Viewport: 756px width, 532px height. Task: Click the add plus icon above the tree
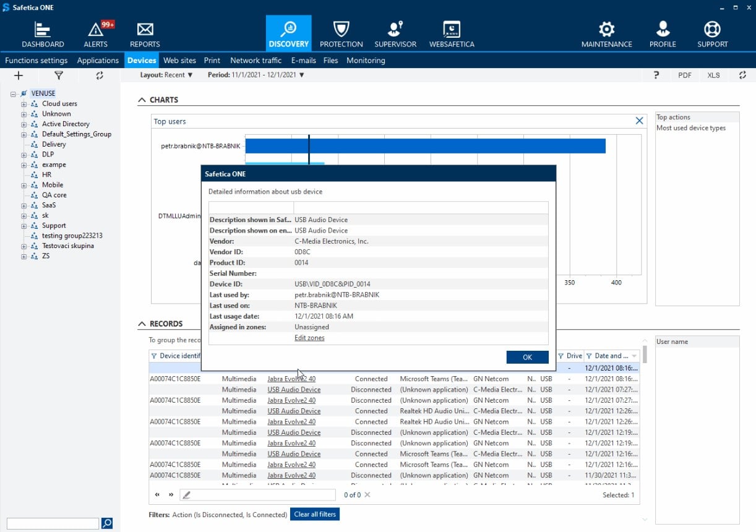19,75
